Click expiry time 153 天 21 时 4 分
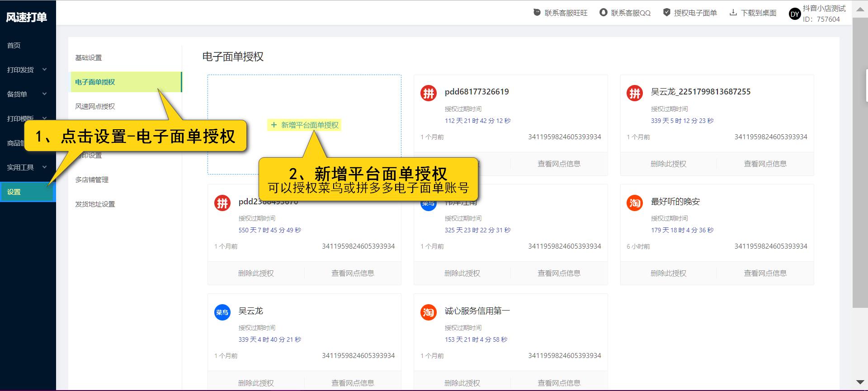The height and width of the screenshot is (391, 868). click(x=476, y=339)
